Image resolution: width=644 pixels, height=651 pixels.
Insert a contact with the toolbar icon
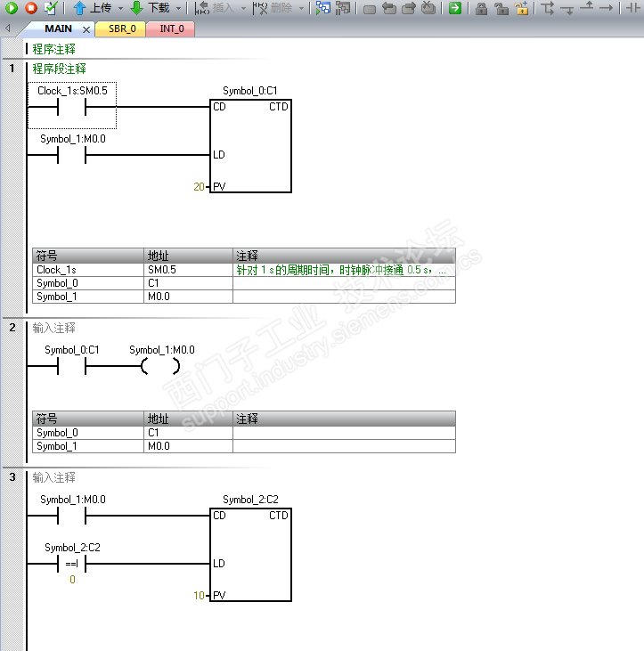coord(632,8)
